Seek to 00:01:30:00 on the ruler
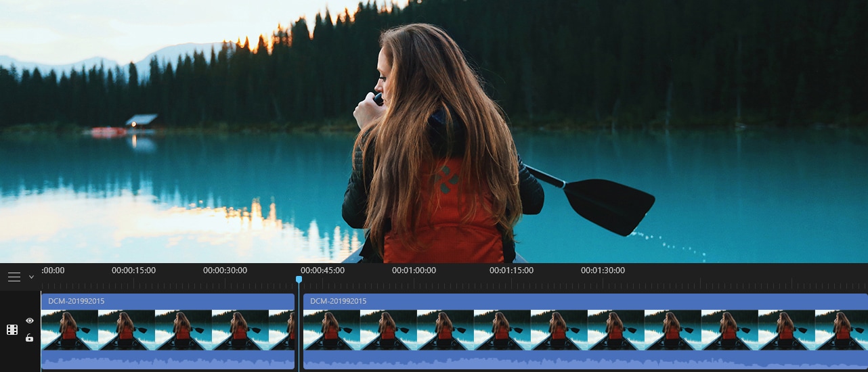Viewport: 868px width, 372px height. click(603, 271)
